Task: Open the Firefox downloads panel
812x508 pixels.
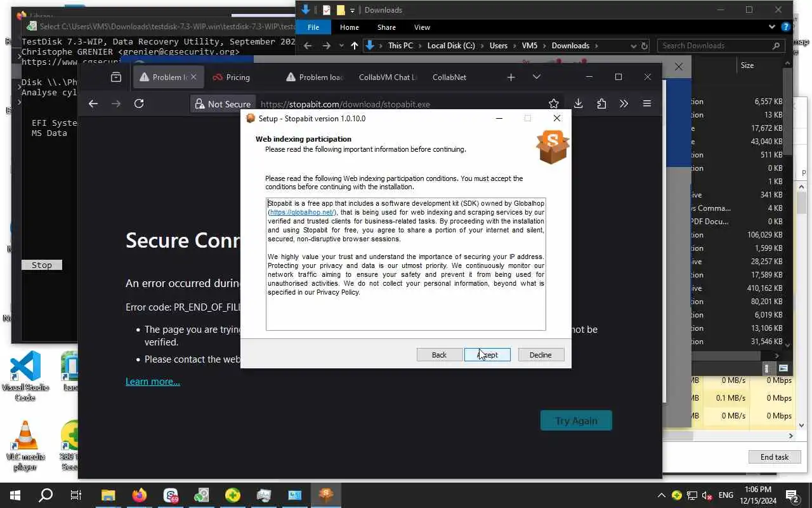Action: [578, 104]
